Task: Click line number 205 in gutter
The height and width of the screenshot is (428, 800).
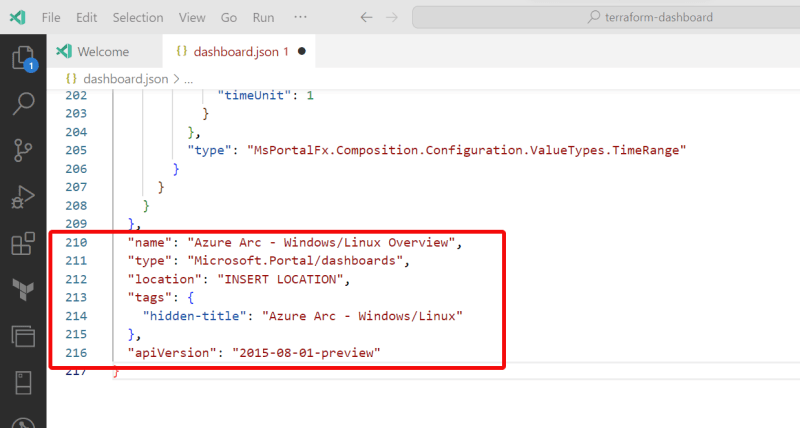Action: (x=76, y=150)
